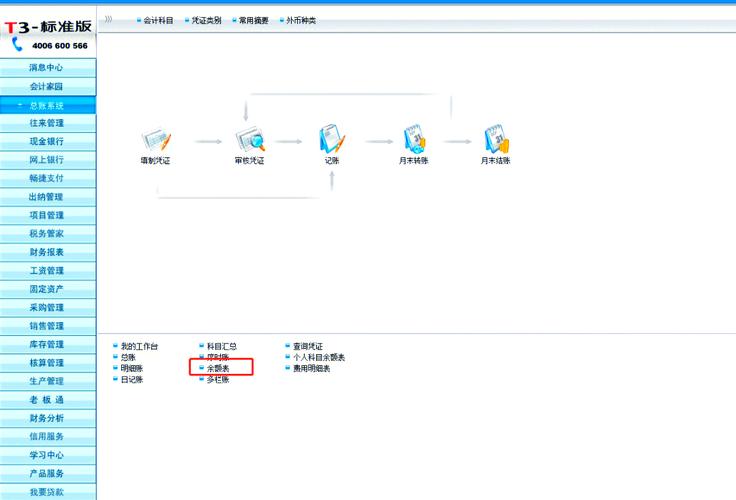Open the 余额表 link
The width and height of the screenshot is (736, 500).
pyautogui.click(x=218, y=369)
